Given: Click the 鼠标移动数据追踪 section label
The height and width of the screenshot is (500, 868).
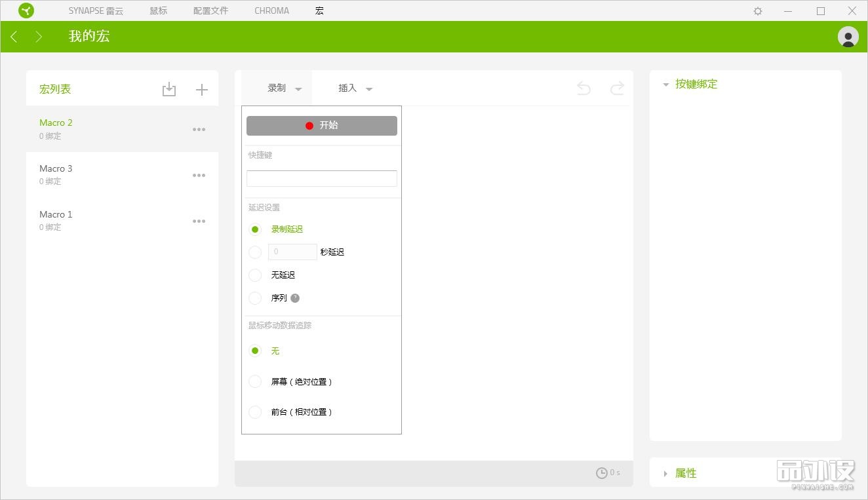Looking at the screenshot, I should click(x=280, y=326).
